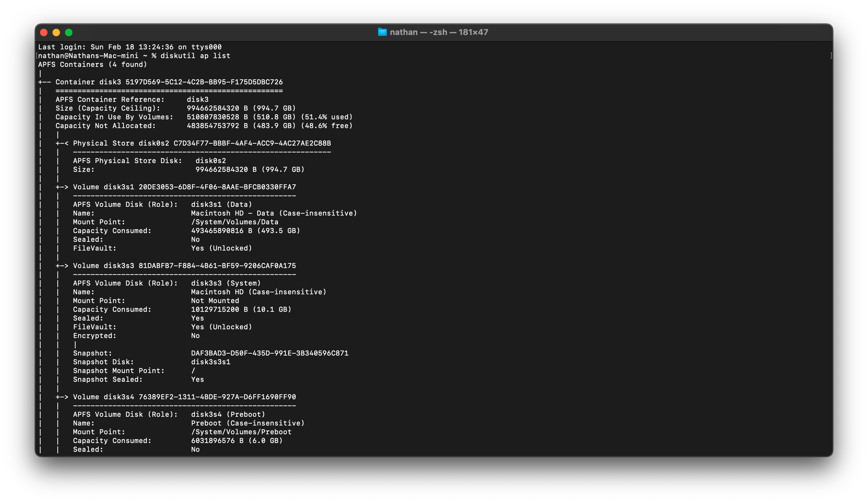The height and width of the screenshot is (503, 868).
Task: Close the Terminal window with red button
Action: pyautogui.click(x=44, y=33)
